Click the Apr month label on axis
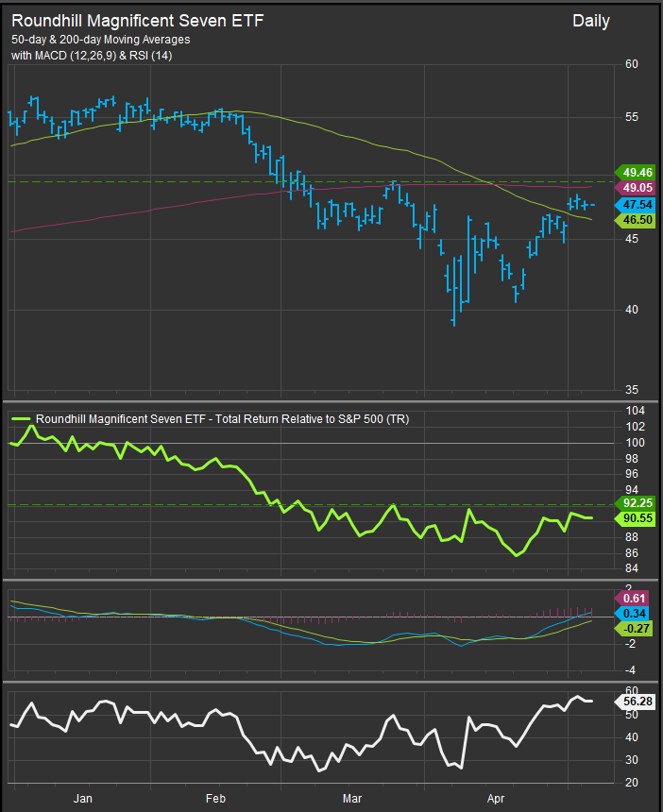Screen dimensions: 663x812 point(496,799)
